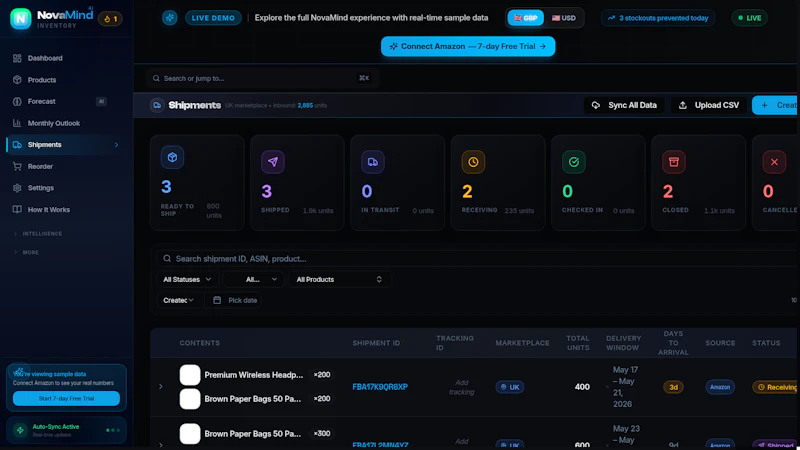The height and width of the screenshot is (450, 800).
Task: Click the UK marketplace badge in first row
Action: click(510, 387)
